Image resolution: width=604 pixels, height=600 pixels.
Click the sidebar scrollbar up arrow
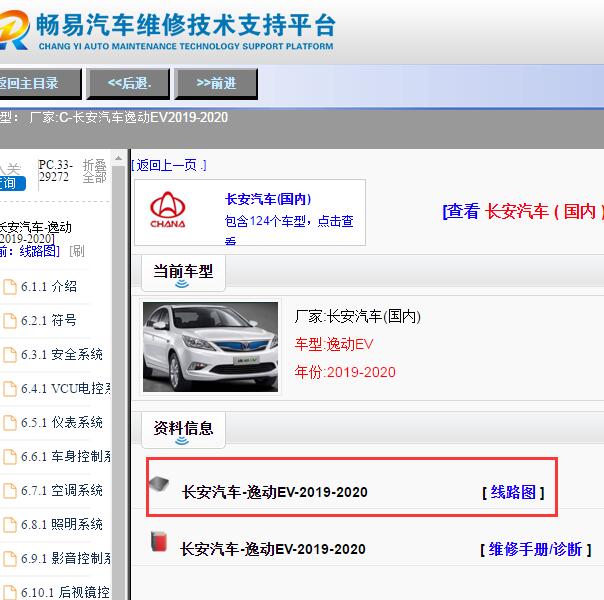pyautogui.click(x=118, y=158)
